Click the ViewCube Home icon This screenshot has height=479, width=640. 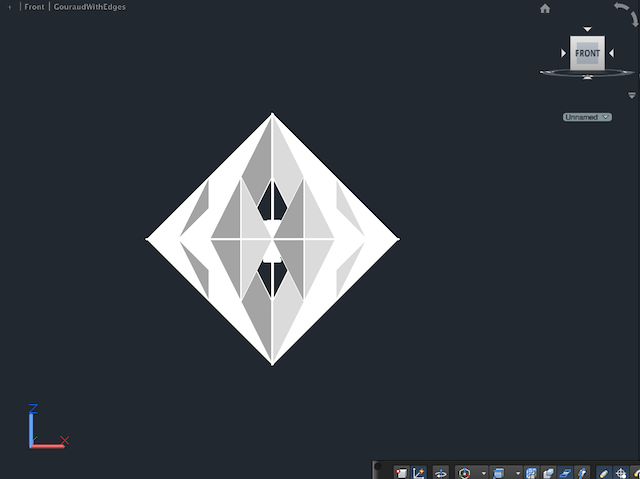tap(545, 9)
